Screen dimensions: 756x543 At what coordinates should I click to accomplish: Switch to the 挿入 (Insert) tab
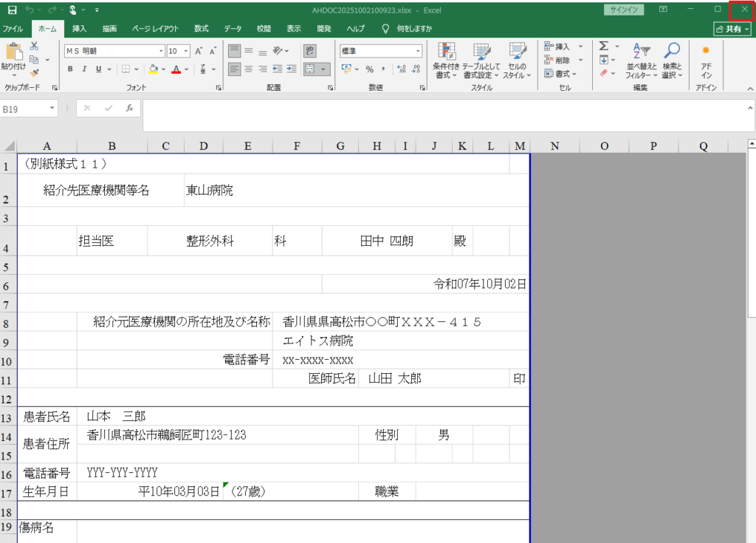(79, 29)
